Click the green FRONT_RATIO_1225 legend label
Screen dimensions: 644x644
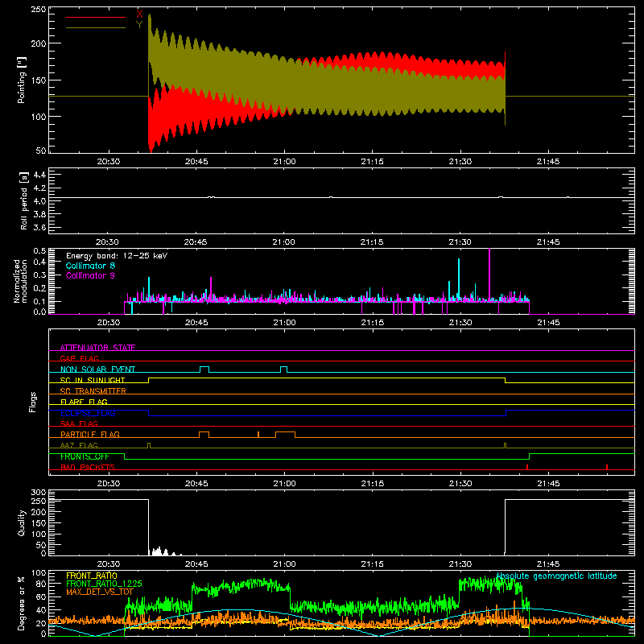(104, 584)
